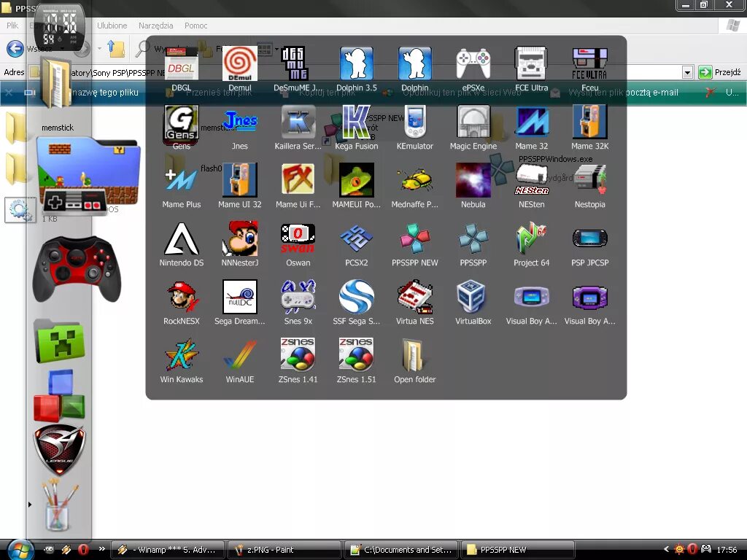Open the Oswan emulator

click(298, 239)
